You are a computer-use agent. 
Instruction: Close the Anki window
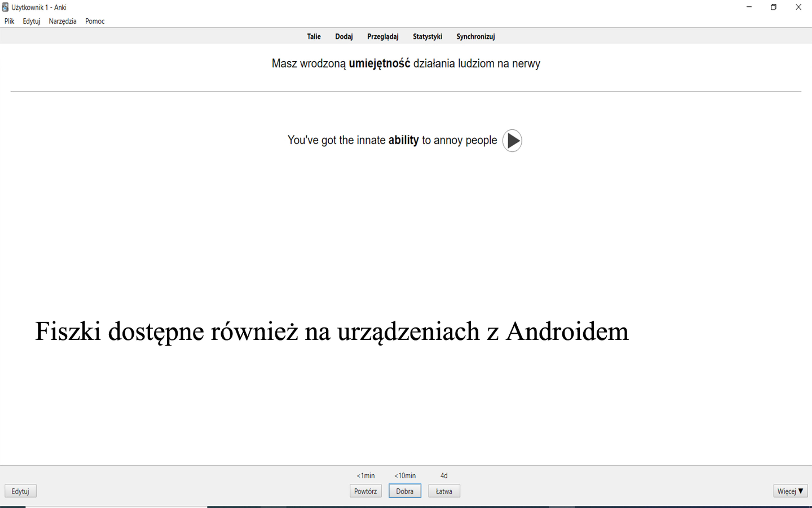pyautogui.click(x=798, y=7)
